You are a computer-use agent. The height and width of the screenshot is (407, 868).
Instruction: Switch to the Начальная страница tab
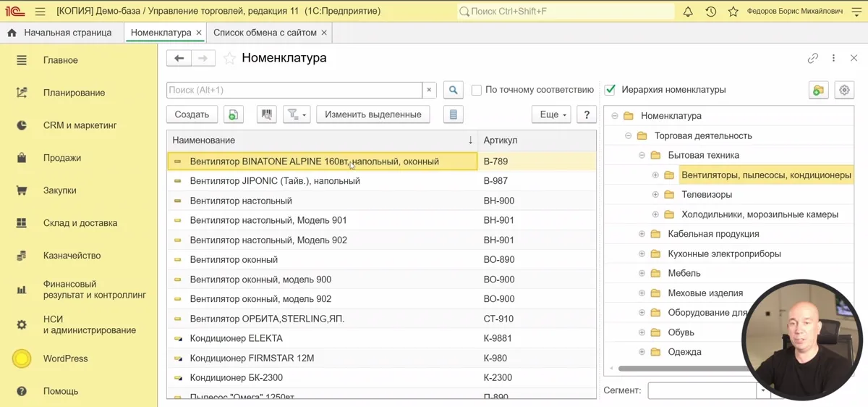(x=61, y=33)
